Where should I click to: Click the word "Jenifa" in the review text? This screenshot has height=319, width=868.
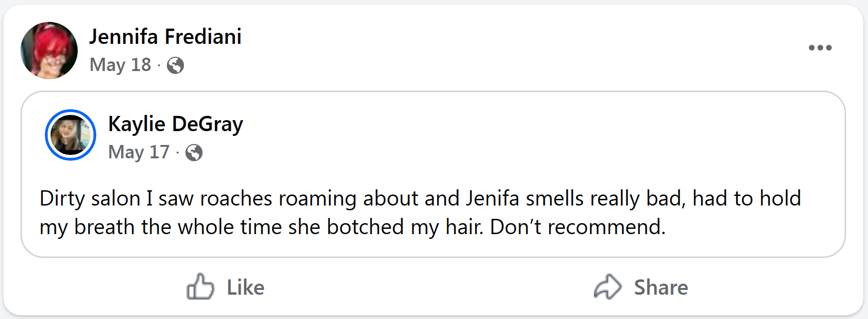(x=492, y=198)
